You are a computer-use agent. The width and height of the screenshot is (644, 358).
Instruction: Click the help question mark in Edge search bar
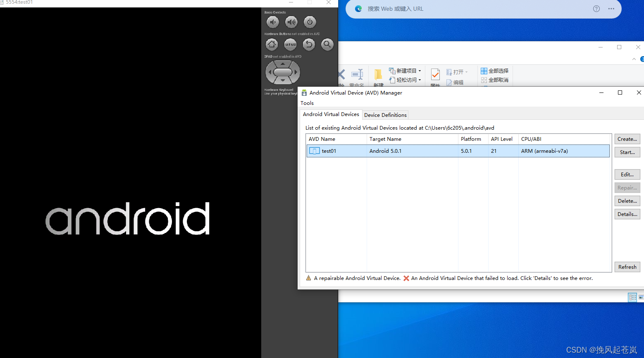coord(596,9)
